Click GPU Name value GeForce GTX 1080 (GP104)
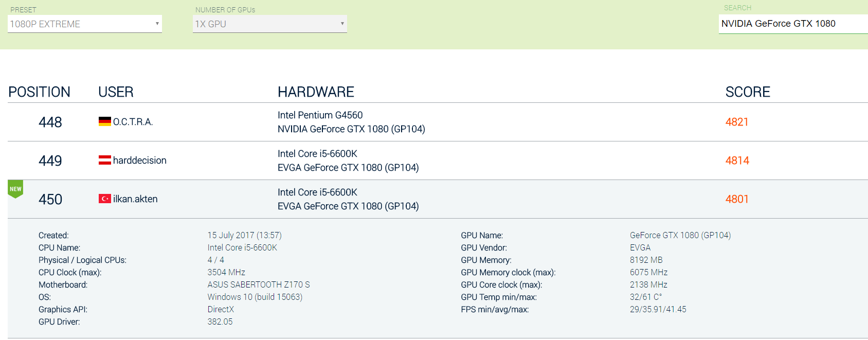The height and width of the screenshot is (340, 868). point(680,235)
